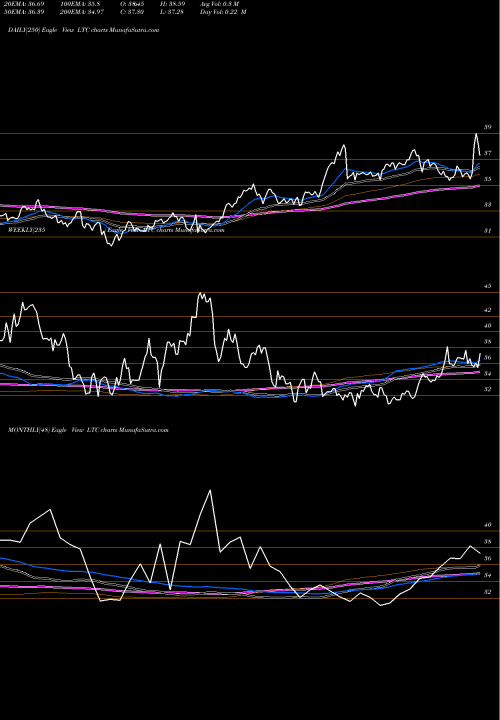Click the 36 price label on the monthly chart
Viewport: 500px width, 720px height.
(488, 559)
